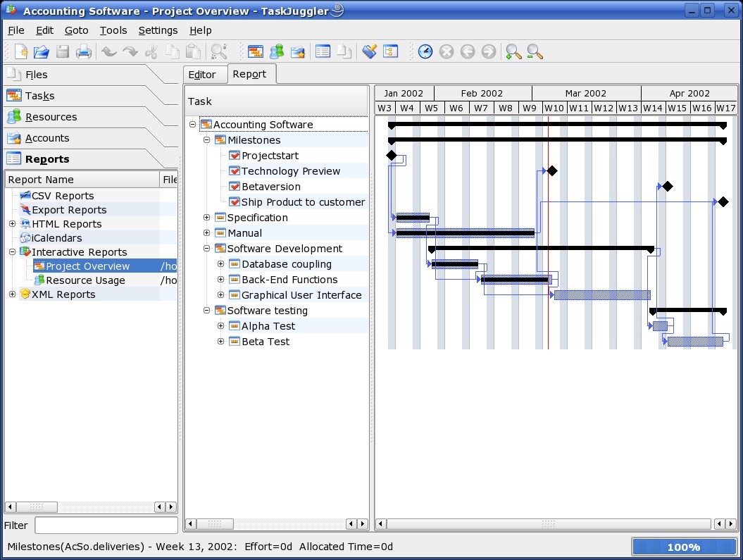Viewport: 743px width, 560px height.
Task: Open the Tools menu
Action: [113, 30]
